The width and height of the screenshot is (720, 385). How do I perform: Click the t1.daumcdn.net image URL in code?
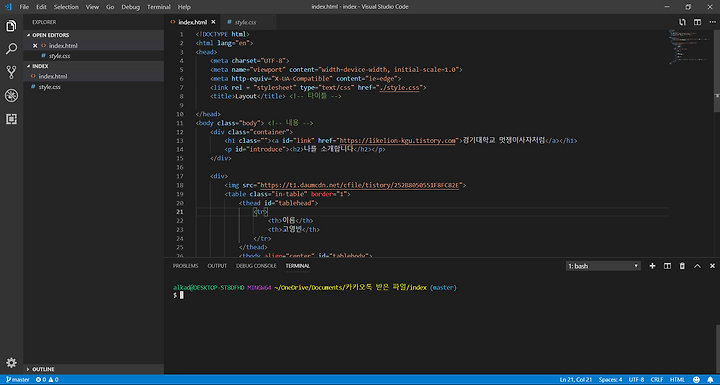point(360,185)
